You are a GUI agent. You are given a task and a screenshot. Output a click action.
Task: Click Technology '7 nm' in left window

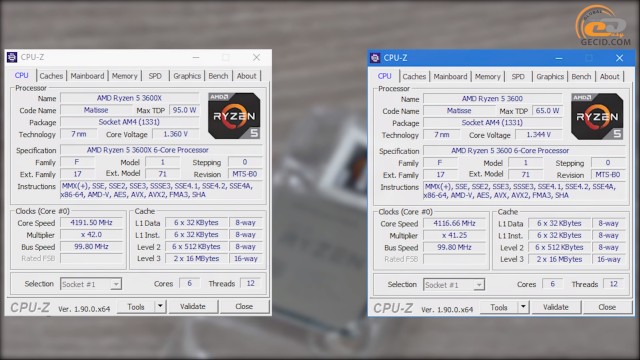(x=78, y=134)
